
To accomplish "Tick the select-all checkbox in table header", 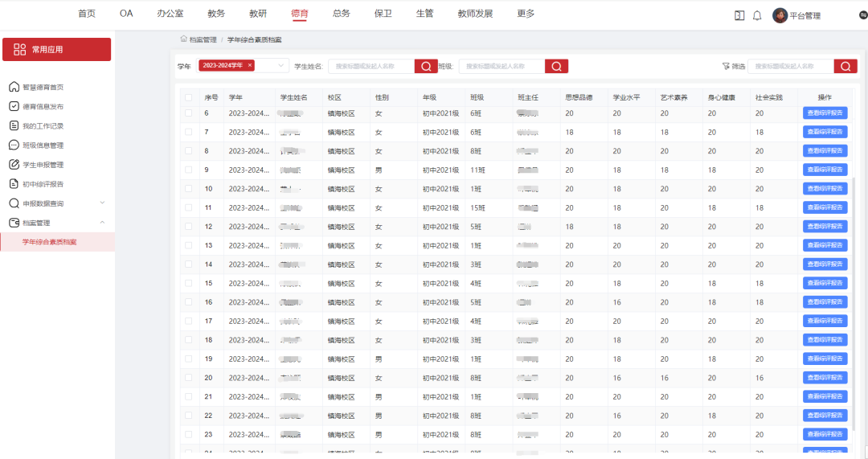I will click(x=188, y=97).
